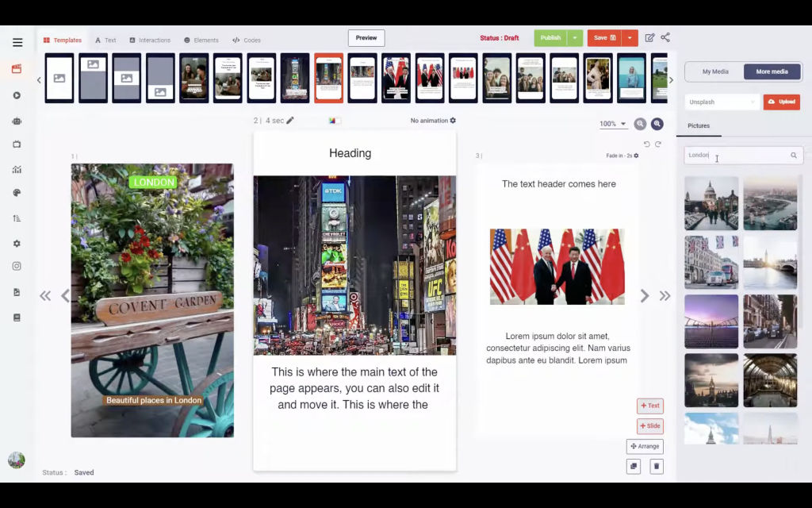Open Fade in - 2s animation settings
812x508 pixels.
[636, 156]
